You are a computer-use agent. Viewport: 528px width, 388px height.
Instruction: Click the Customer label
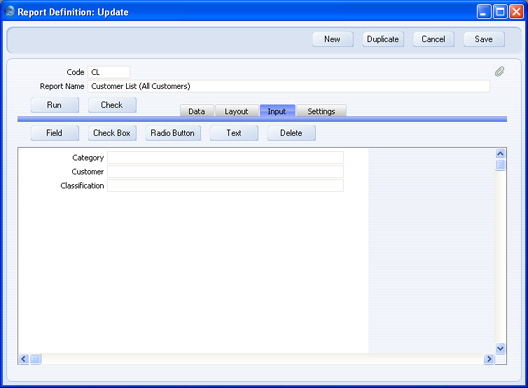tap(88, 171)
